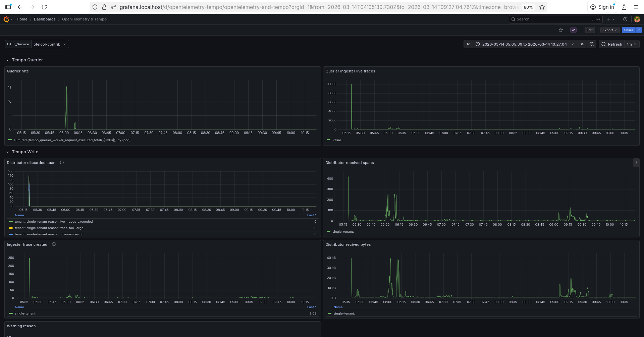Shift time range backwards
Image resolution: width=644 pixels, height=337 pixels.
point(468,44)
